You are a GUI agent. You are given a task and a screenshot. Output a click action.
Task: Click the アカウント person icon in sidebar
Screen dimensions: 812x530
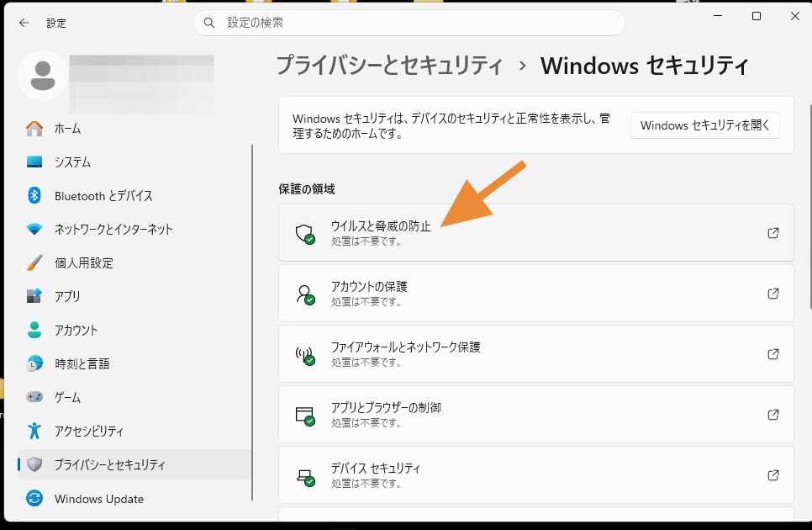tap(34, 330)
